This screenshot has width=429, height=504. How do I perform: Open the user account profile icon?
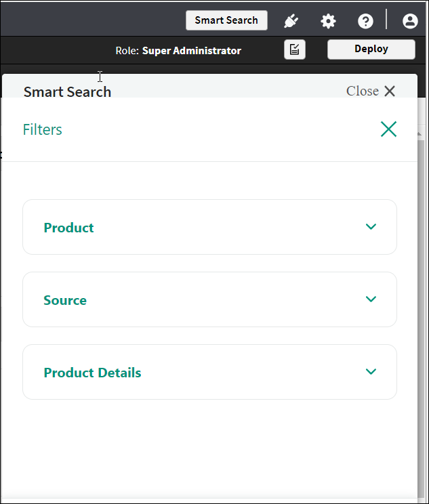click(410, 21)
